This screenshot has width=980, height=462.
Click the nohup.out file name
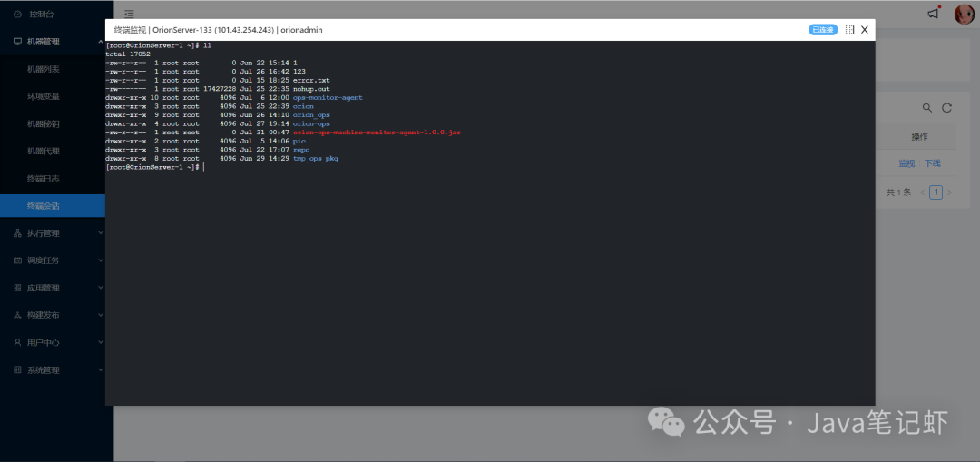click(311, 89)
